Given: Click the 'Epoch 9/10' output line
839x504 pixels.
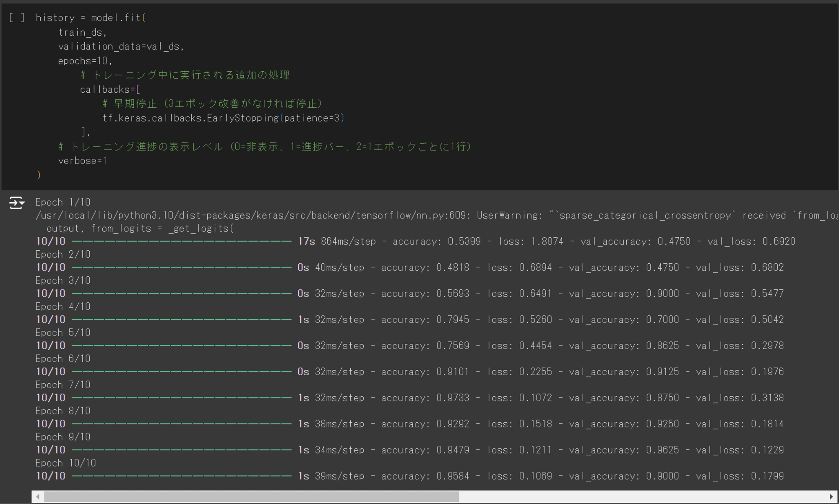Looking at the screenshot, I should tap(63, 437).
